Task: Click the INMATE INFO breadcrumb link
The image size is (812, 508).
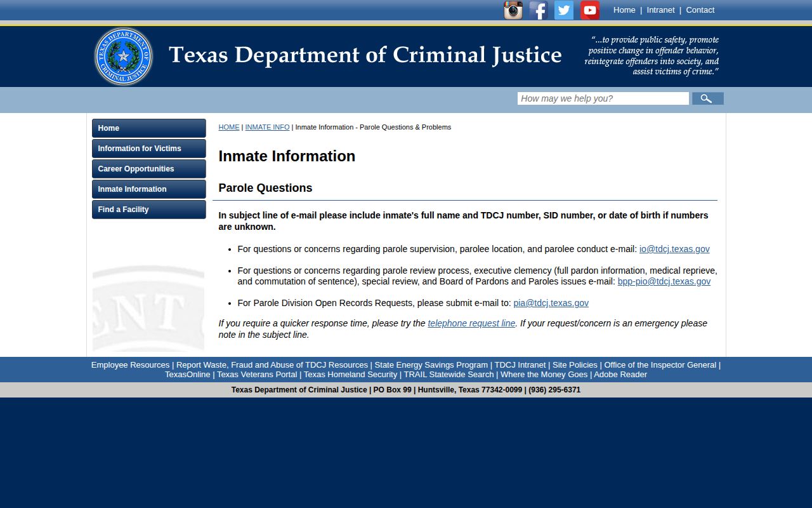Action: pos(267,127)
